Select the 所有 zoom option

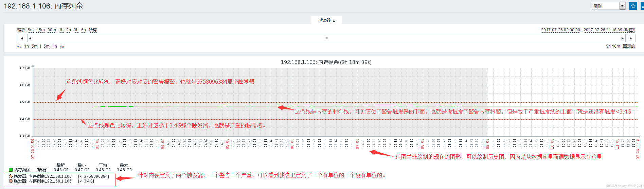(93, 30)
